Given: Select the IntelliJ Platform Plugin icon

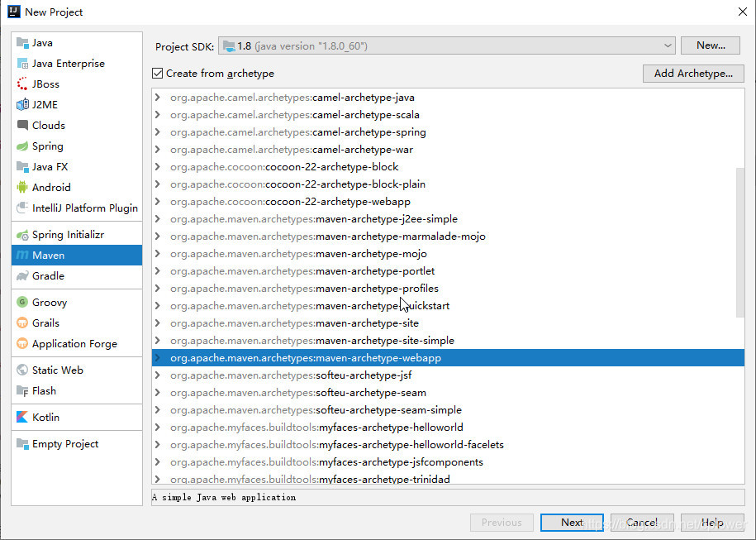Looking at the screenshot, I should click(22, 208).
